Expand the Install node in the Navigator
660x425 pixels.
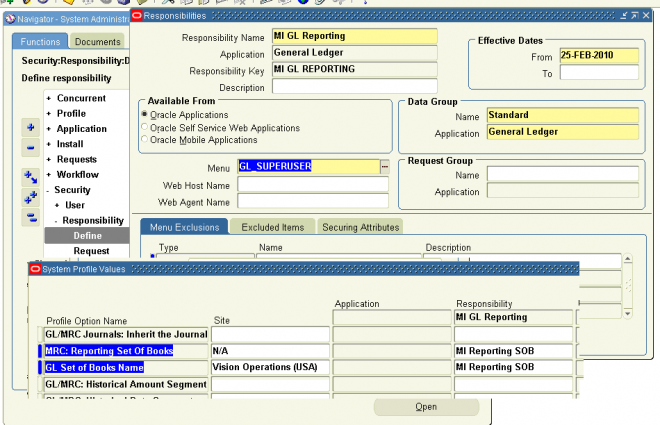48,144
